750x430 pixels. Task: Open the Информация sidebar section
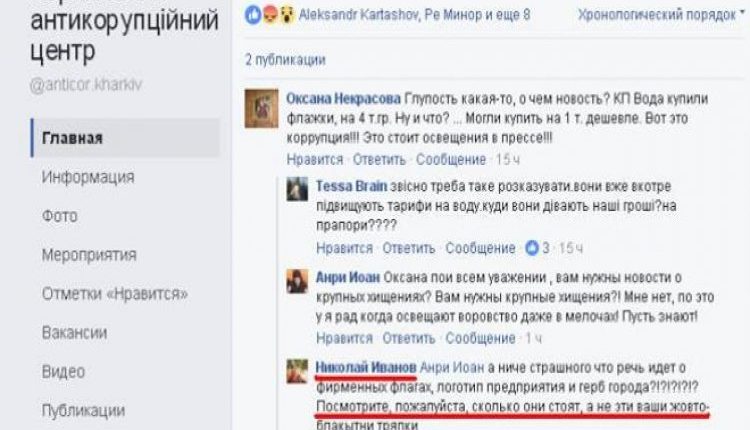tap(88, 177)
